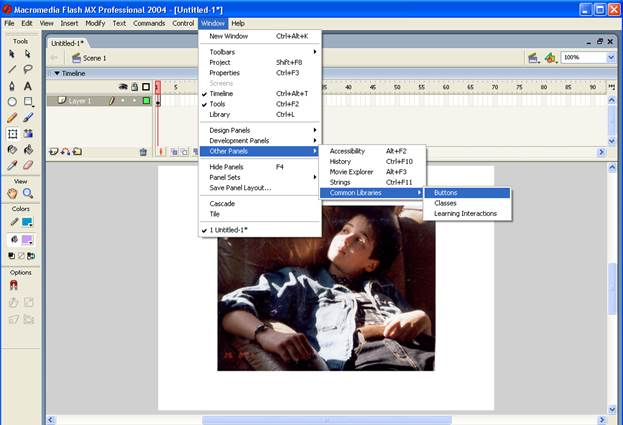This screenshot has height=425, width=623.
Task: Collapse the Timeline panel triangle
Action: 57,73
